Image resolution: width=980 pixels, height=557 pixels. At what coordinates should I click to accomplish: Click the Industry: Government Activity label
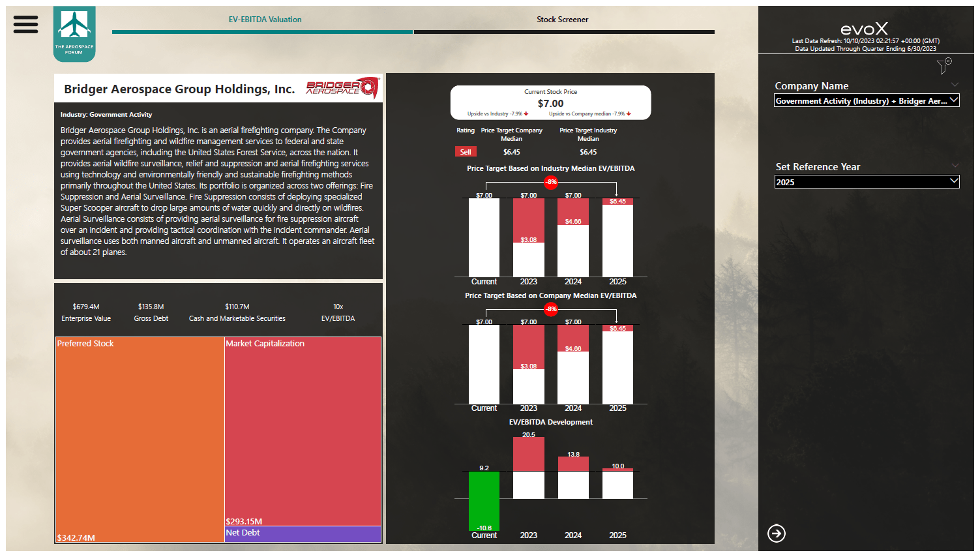click(x=106, y=114)
